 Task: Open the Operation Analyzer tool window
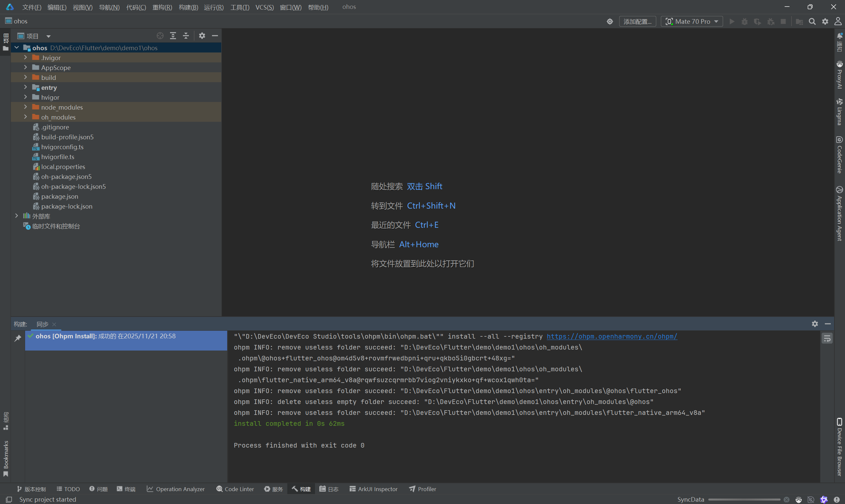pyautogui.click(x=176, y=489)
